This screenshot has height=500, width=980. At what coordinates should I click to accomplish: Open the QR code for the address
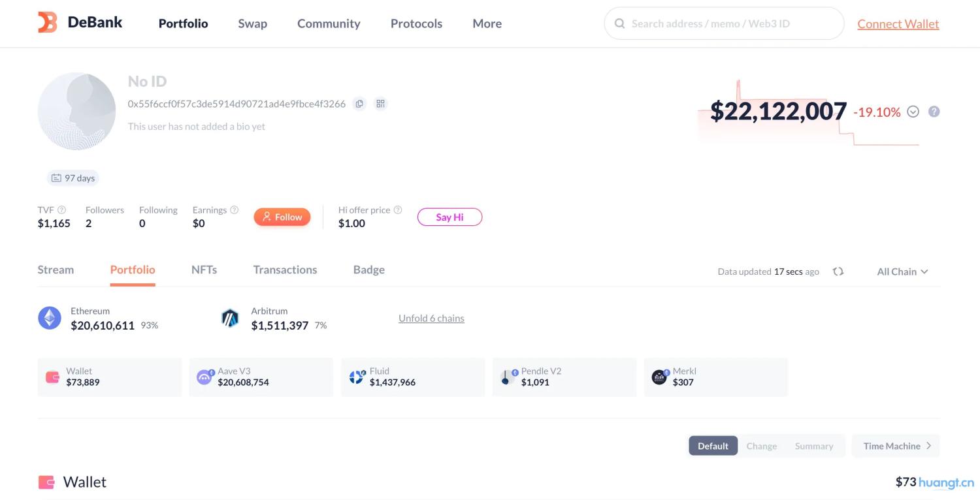[x=380, y=103]
